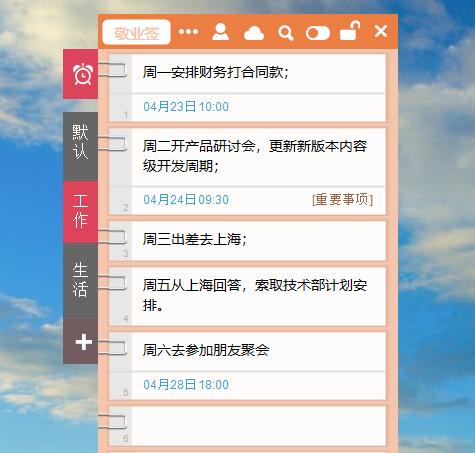Add a new category with the plus button
The width and height of the screenshot is (475, 453).
[80, 341]
